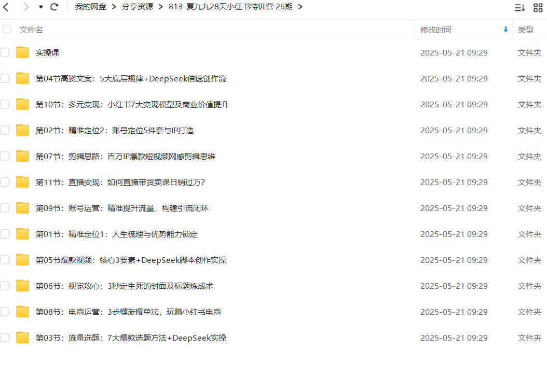This screenshot has width=547, height=392.
Task: Select 第05节爆款视频 folder name
Action: (x=131, y=260)
